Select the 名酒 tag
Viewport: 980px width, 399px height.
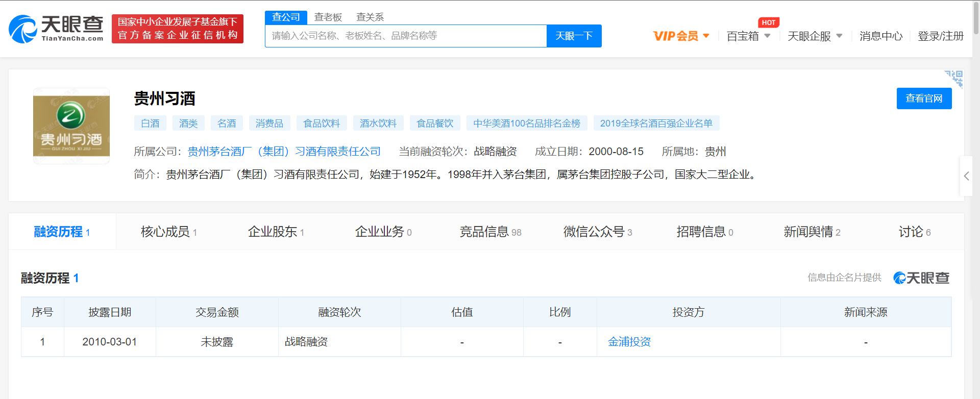[227, 123]
